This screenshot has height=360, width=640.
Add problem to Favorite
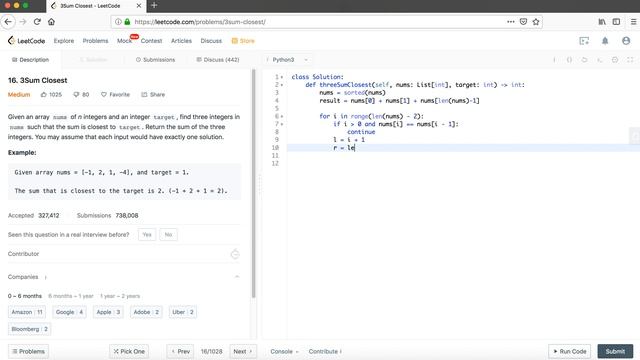(x=115, y=94)
